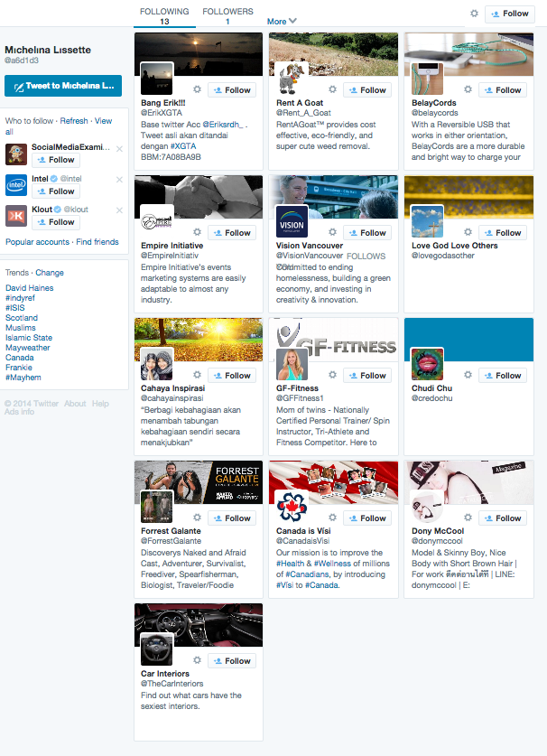Follow Bang Erik!!!

pos(232,90)
